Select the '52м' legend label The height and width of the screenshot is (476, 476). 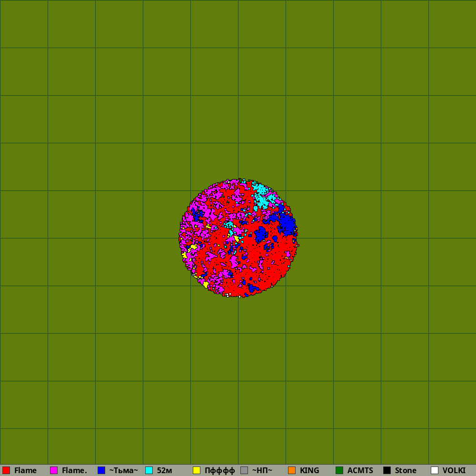165,471
